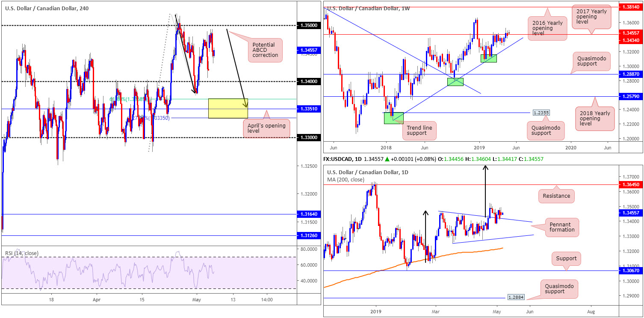Select Quasimodo support callout below 1.2355 box
Screen dimensions: 644x318
tap(545, 130)
